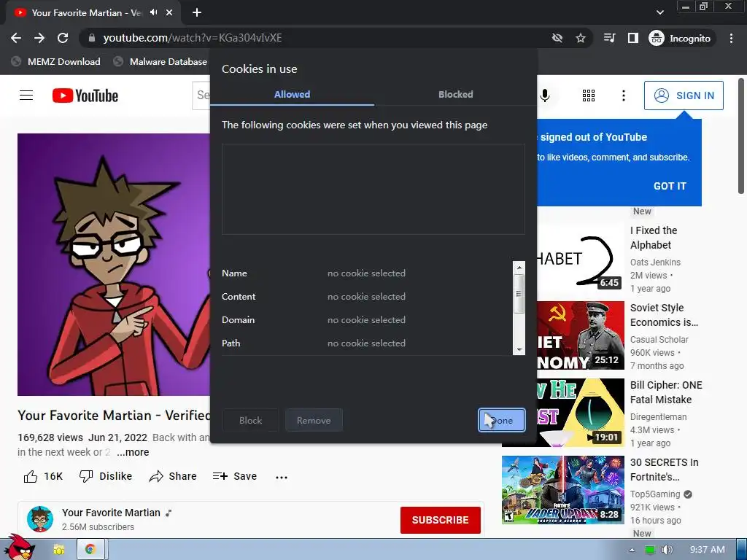Switch to the Blocked cookies tab
The width and height of the screenshot is (747, 560).
click(455, 94)
